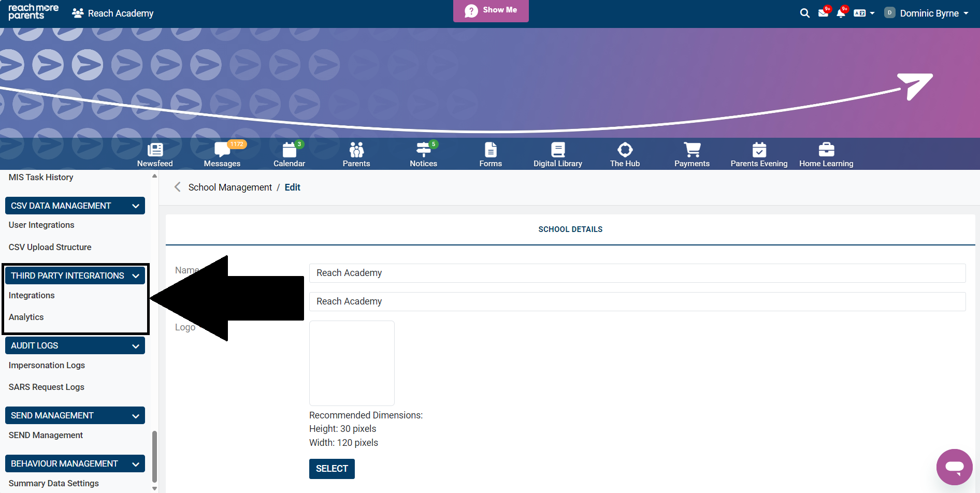Open the Digital Library book icon

[x=558, y=150]
